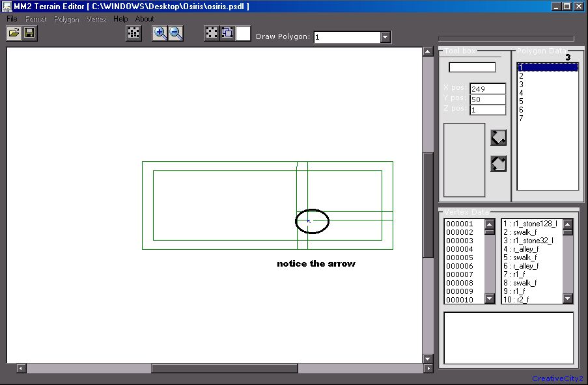This screenshot has width=588, height=385.
Task: Open the File menu
Action: (12, 19)
